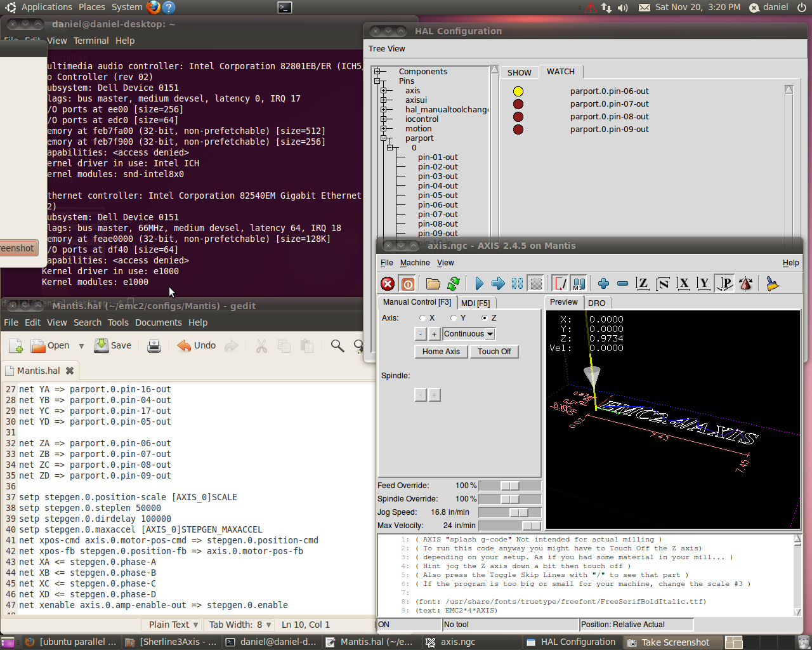Switch to MDI [F5] tab
The width and height of the screenshot is (812, 650).
(x=476, y=303)
